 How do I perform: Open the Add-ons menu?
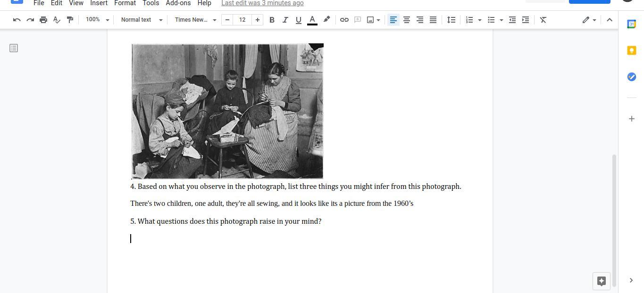click(x=178, y=3)
